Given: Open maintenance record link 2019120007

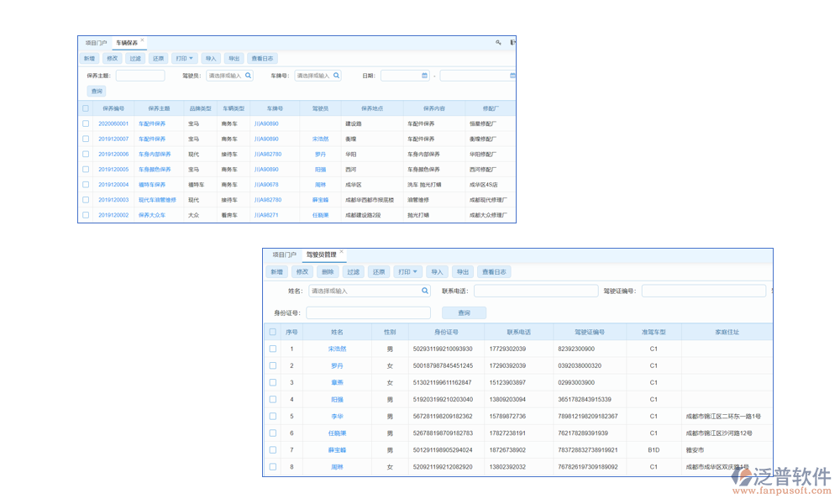Looking at the screenshot, I should [113, 139].
